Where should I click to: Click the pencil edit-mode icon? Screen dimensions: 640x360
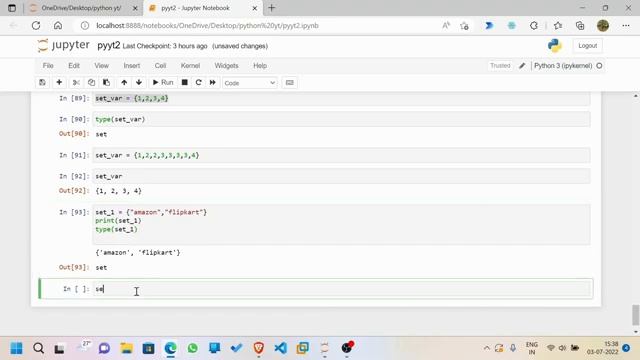pyautogui.click(x=522, y=66)
